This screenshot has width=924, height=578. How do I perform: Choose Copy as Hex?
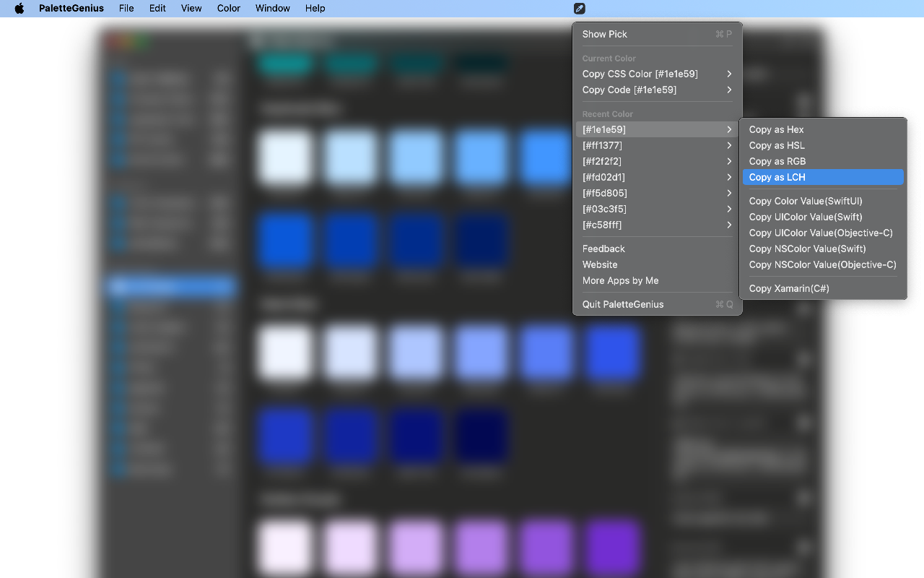pyautogui.click(x=823, y=129)
